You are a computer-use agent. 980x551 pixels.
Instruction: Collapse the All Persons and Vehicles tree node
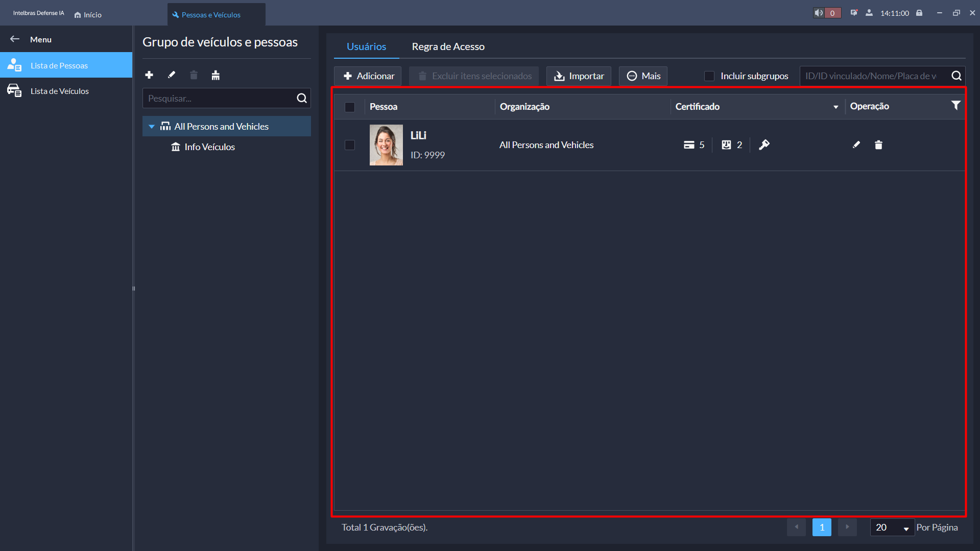[152, 127]
